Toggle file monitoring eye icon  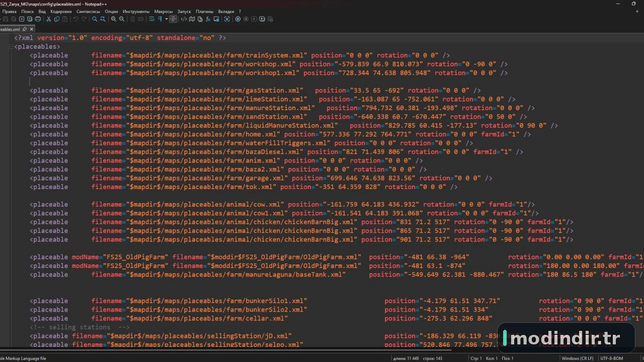click(227, 19)
